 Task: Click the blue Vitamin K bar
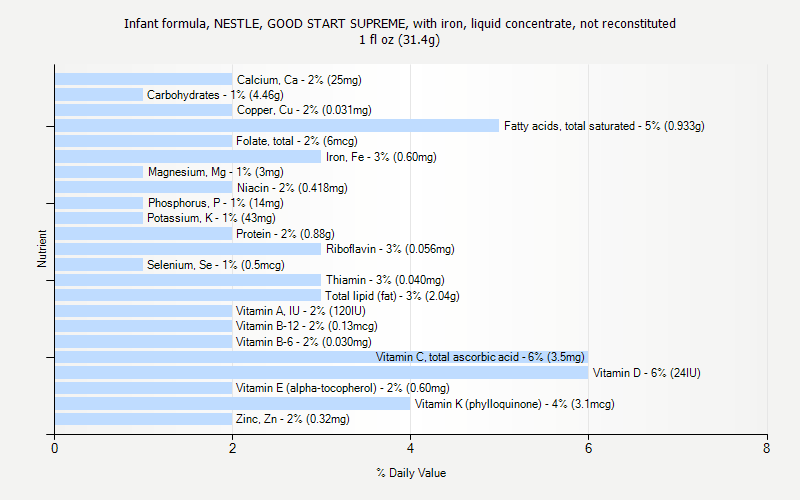tap(233, 404)
